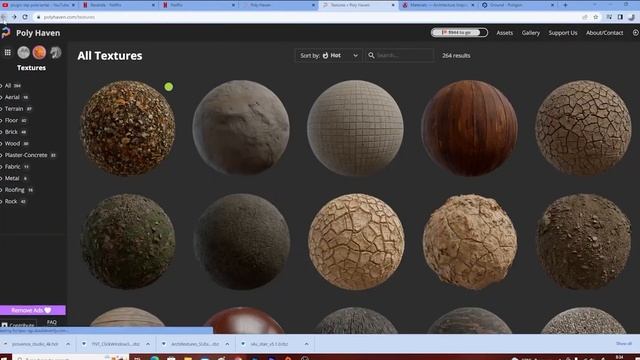Click the green dot badge on first texture
This screenshot has width=640, height=360.
point(169,87)
